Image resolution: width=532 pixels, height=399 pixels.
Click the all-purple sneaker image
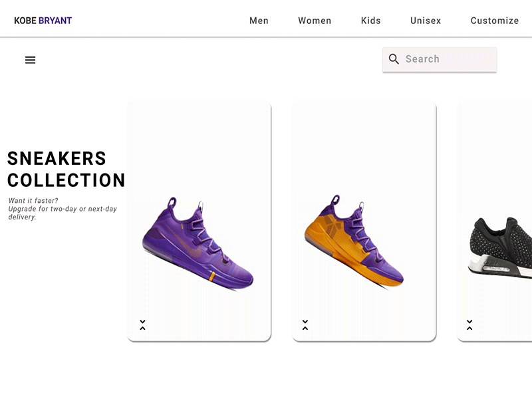pos(198,245)
